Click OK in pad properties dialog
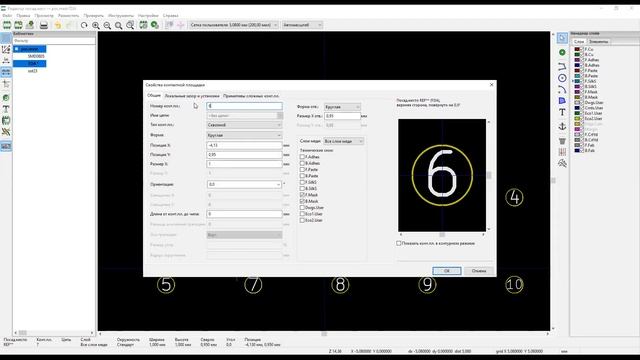640x360 pixels. (447, 271)
